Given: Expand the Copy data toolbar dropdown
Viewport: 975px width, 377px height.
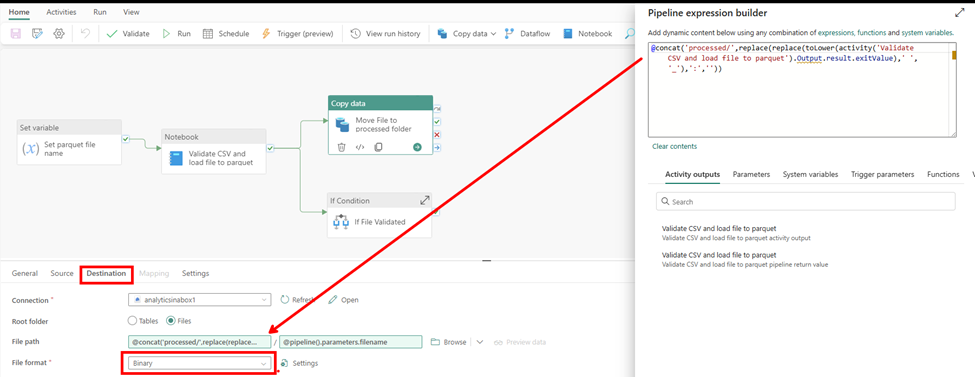Looking at the screenshot, I should pyautogui.click(x=493, y=34).
